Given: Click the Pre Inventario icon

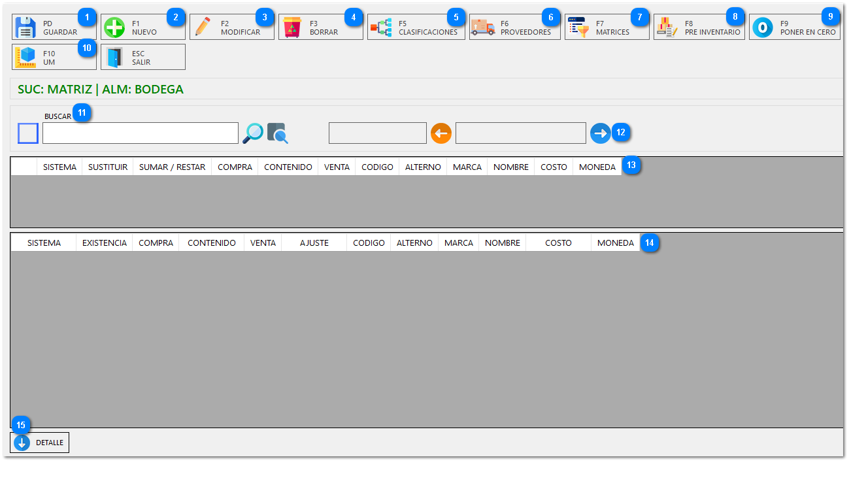Looking at the screenshot, I should click(x=667, y=27).
